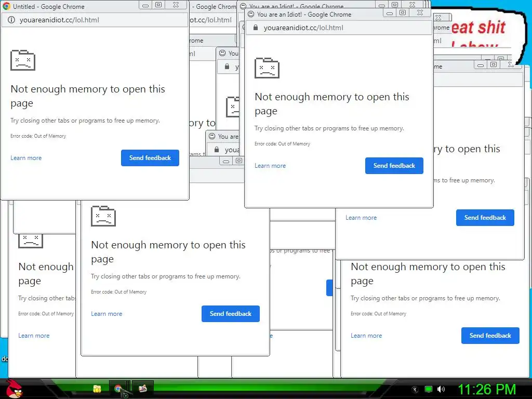Click Send feedback in the bottom-center error window
532x399 pixels.
(231, 314)
